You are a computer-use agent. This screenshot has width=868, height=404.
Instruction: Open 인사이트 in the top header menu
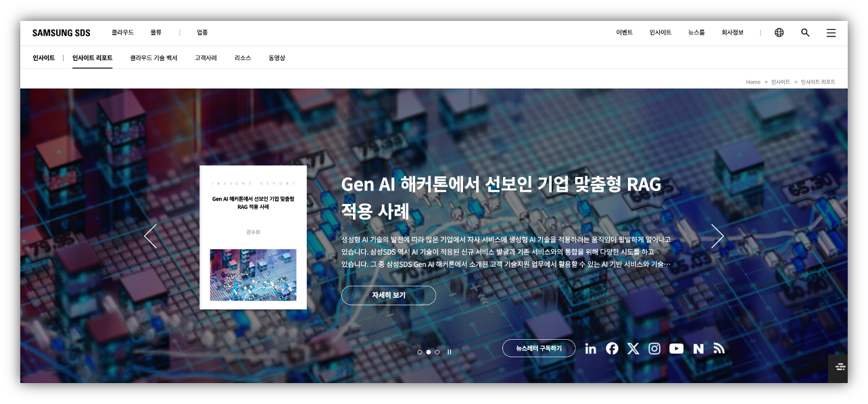660,32
